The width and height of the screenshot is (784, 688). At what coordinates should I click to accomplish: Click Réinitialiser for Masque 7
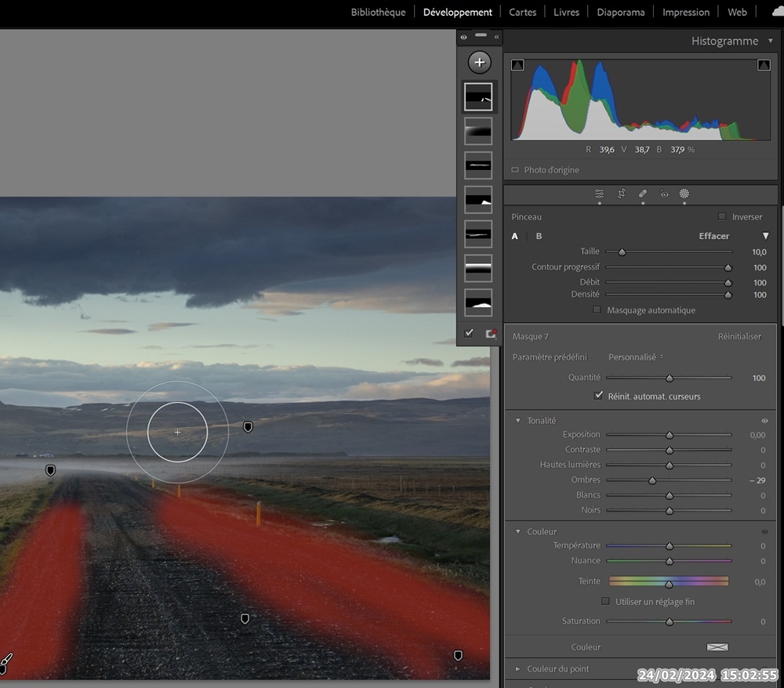pyautogui.click(x=739, y=337)
